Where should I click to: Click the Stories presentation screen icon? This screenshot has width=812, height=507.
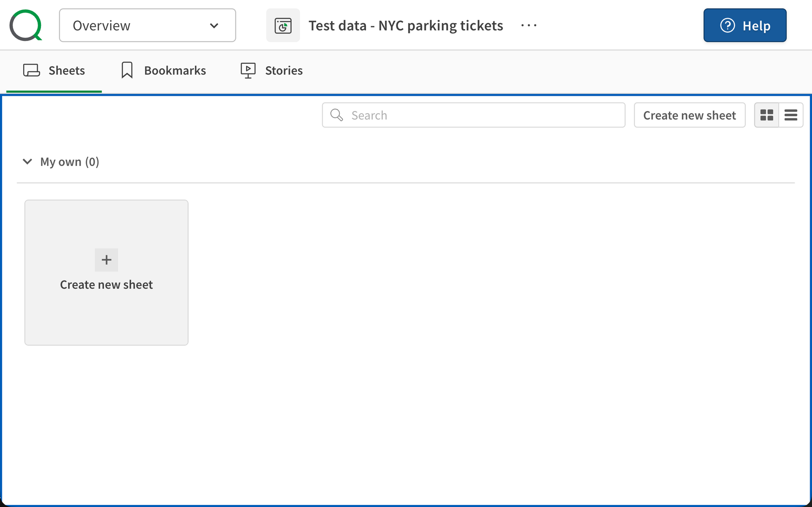pyautogui.click(x=248, y=70)
